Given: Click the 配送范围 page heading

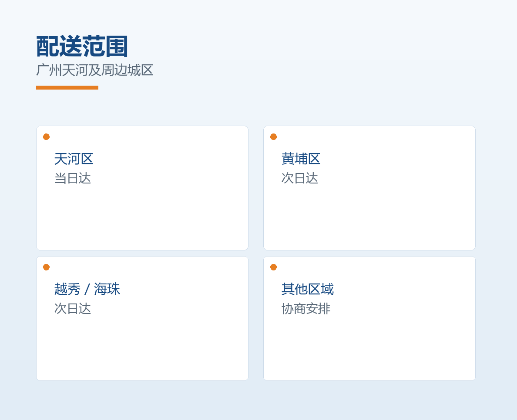Looking at the screenshot, I should pyautogui.click(x=82, y=47).
